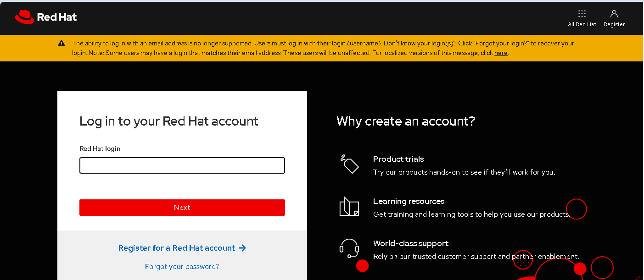The width and height of the screenshot is (644, 280).
Task: Click the "Red Hat login" field label
Action: pos(100,148)
